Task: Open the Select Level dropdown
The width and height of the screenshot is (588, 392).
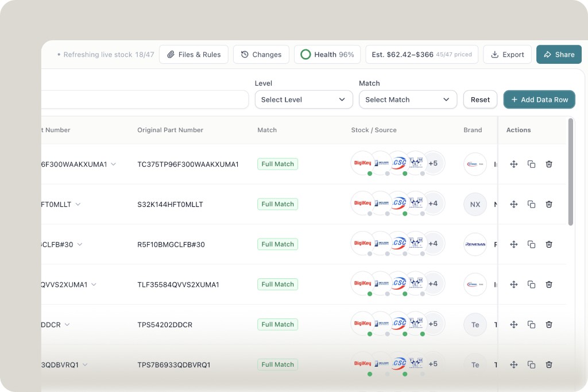Action: click(x=304, y=99)
